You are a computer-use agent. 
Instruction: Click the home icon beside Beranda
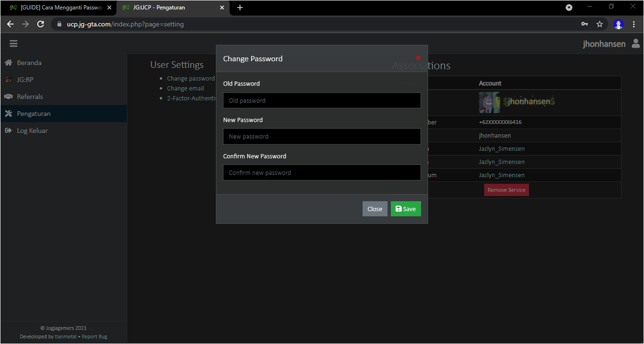(x=8, y=63)
